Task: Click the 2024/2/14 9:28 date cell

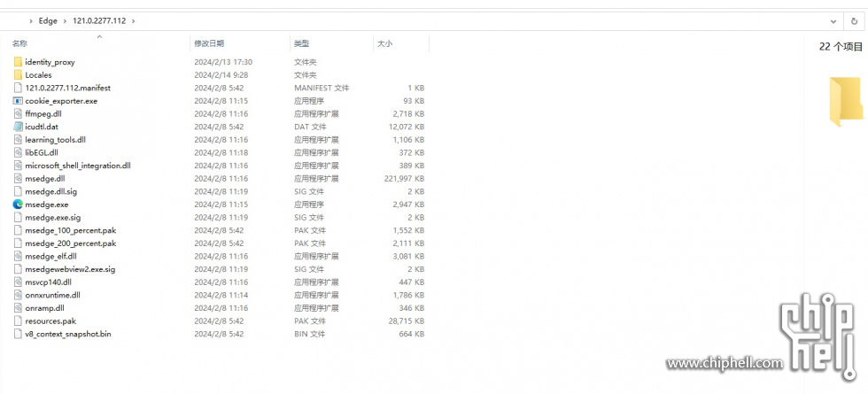Action: pos(221,74)
